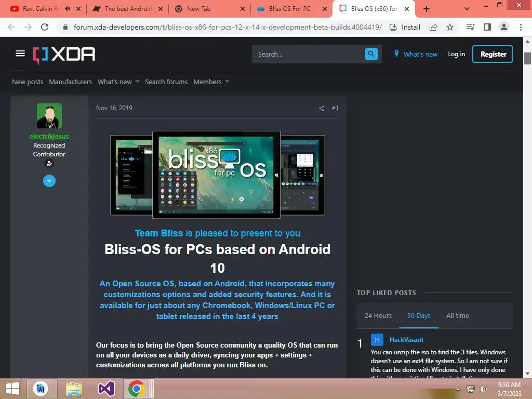Click the Register button
This screenshot has width=532, height=399.
coord(493,54)
